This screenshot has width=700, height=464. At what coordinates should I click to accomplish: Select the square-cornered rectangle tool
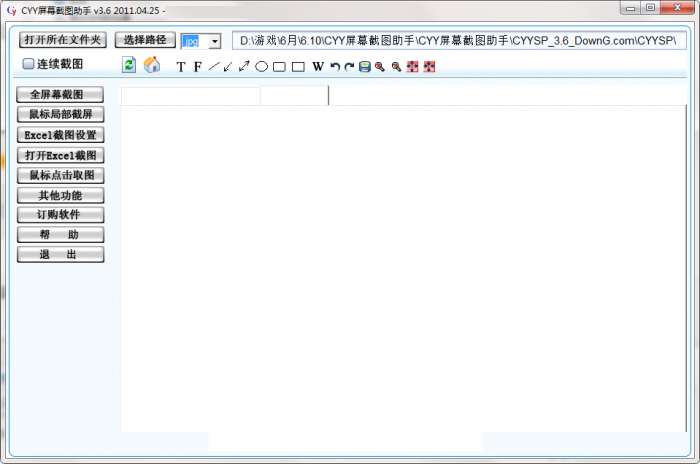click(x=298, y=67)
